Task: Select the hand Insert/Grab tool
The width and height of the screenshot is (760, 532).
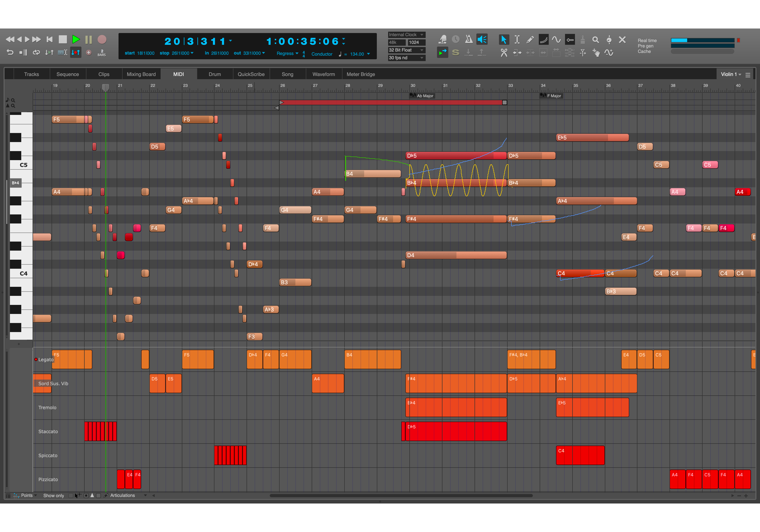Action: tap(596, 53)
